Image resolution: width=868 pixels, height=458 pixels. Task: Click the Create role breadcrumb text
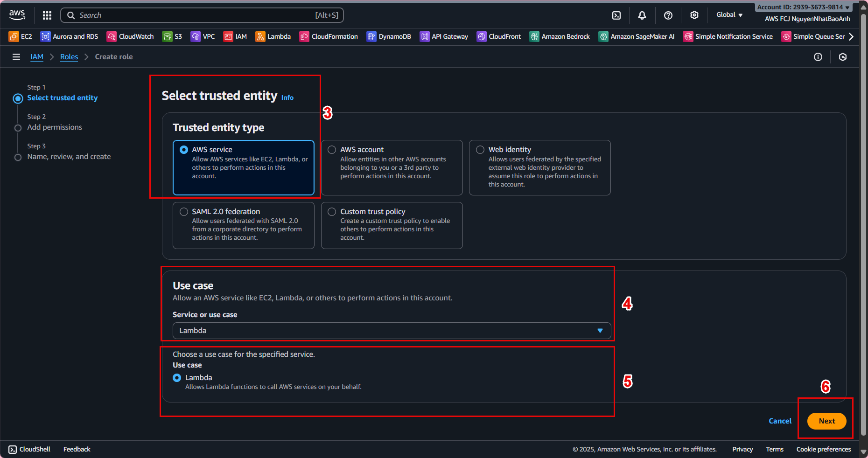click(x=114, y=57)
